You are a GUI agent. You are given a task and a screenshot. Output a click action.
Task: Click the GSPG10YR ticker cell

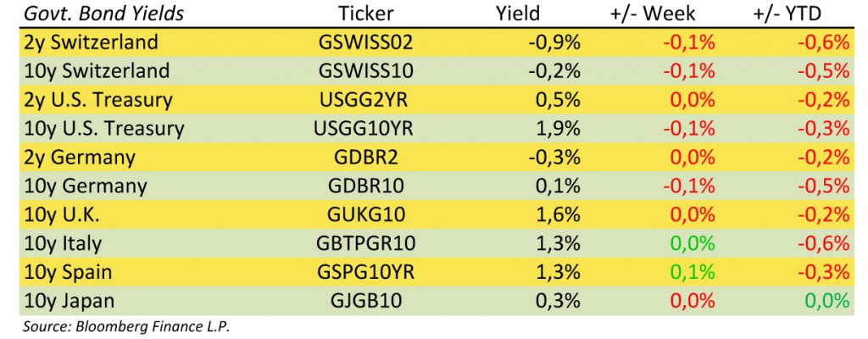(366, 273)
